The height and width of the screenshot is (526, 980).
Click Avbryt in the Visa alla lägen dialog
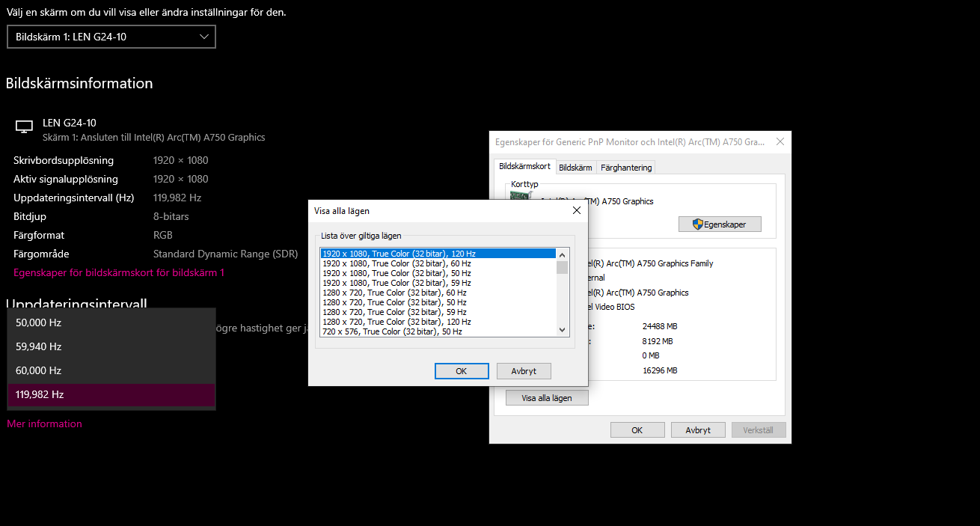tap(523, 371)
